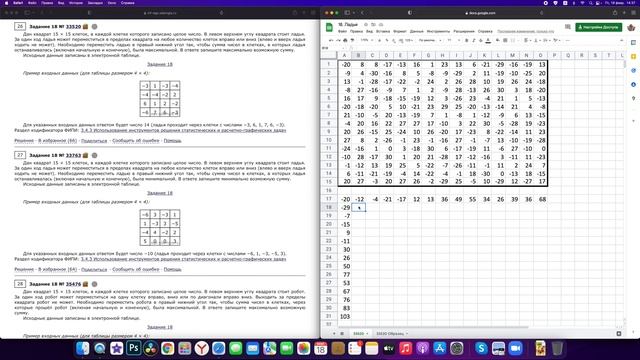Undo the last action in Sheets toolbar
The width and height of the screenshot is (640, 360).
pyautogui.click(x=331, y=40)
